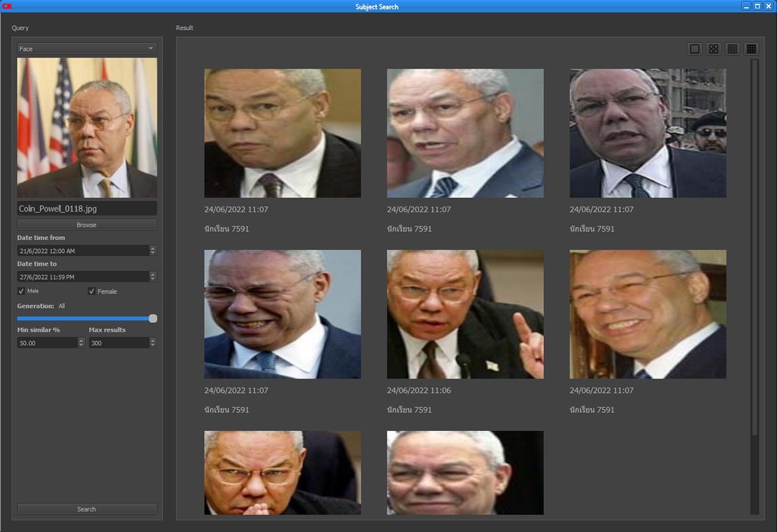The width and height of the screenshot is (777, 532).
Task: Click the 24/06/2022 11:06 timestamp
Action: [x=419, y=391]
